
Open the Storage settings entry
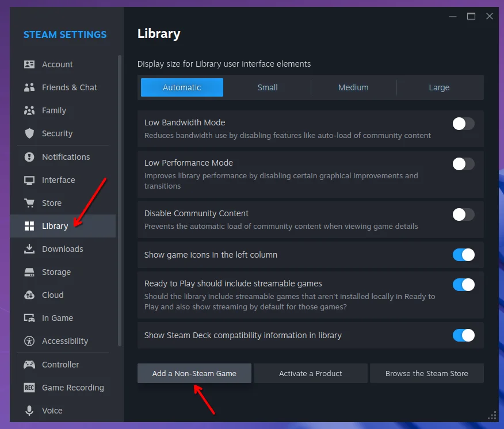[x=63, y=272]
